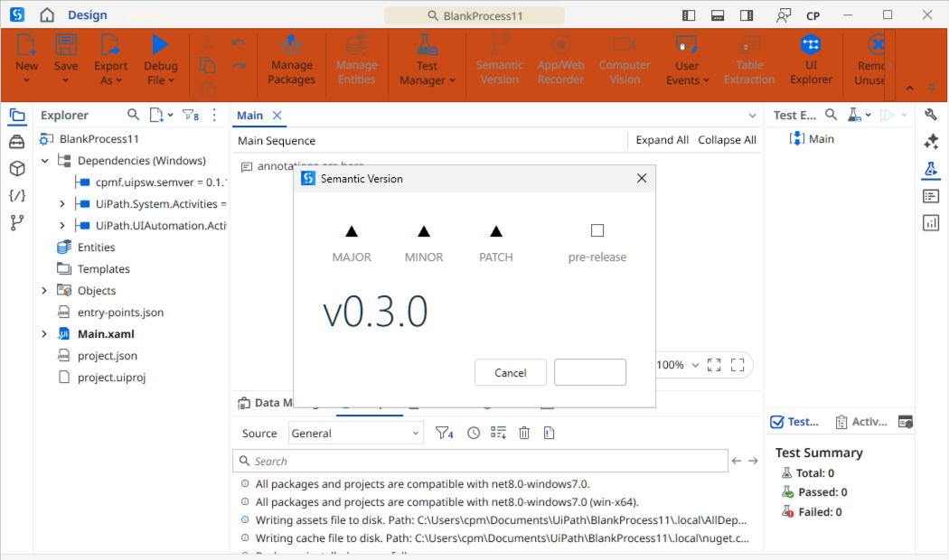Go to the Home icon
This screenshot has height=560, width=949.
click(47, 15)
